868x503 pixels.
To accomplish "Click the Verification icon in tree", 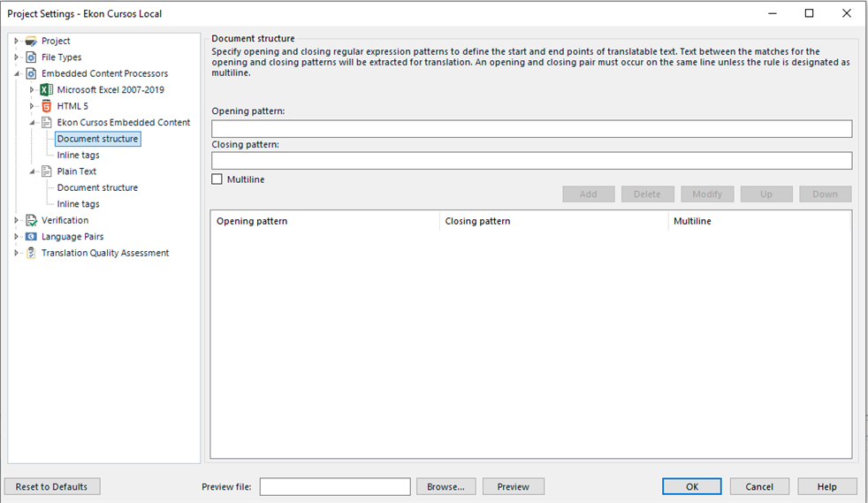I will pyautogui.click(x=31, y=220).
